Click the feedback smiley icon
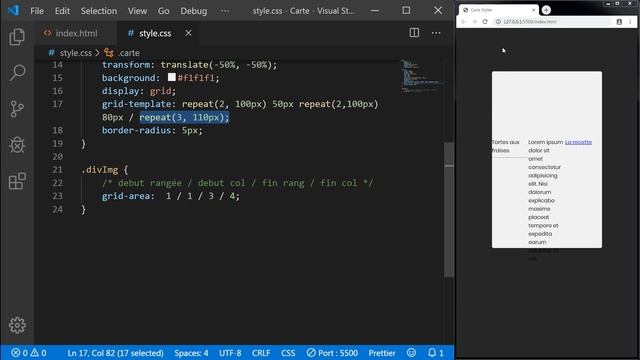640x360 pixels. (x=411, y=353)
